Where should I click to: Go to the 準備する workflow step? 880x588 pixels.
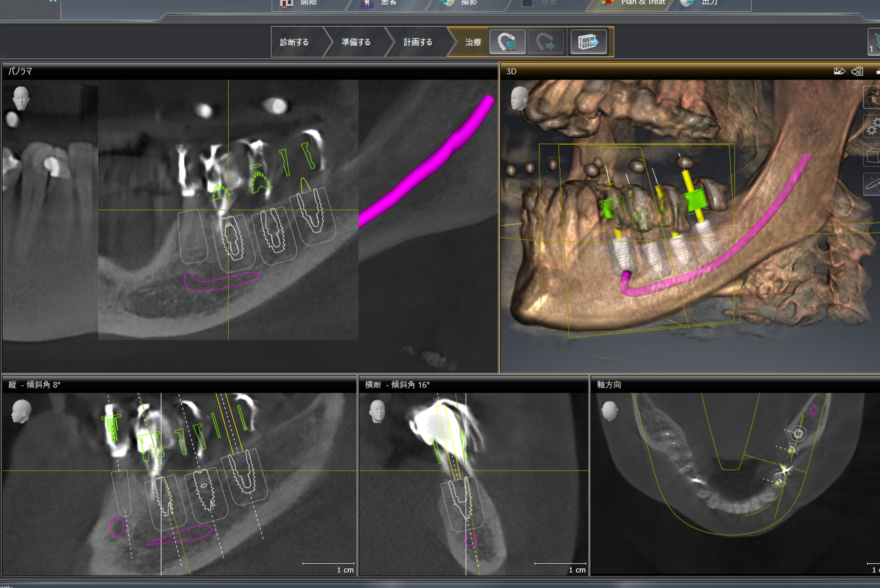pos(356,42)
